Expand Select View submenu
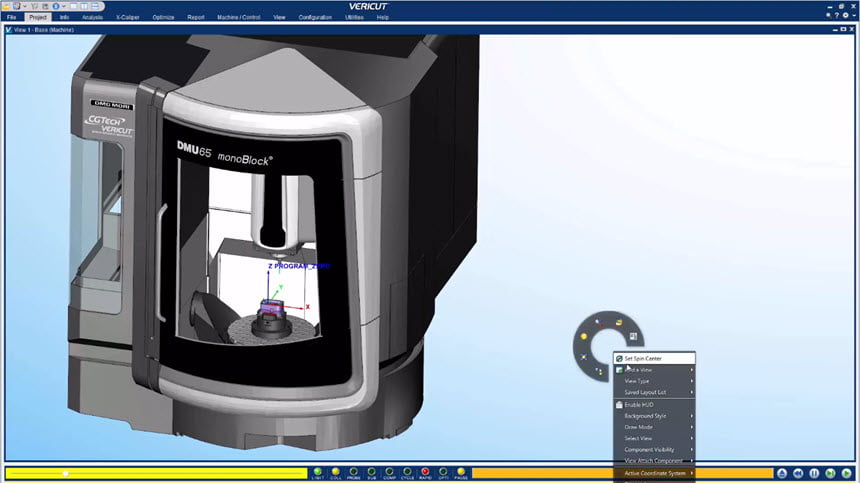Screen dimensions: 860x483 point(654,439)
